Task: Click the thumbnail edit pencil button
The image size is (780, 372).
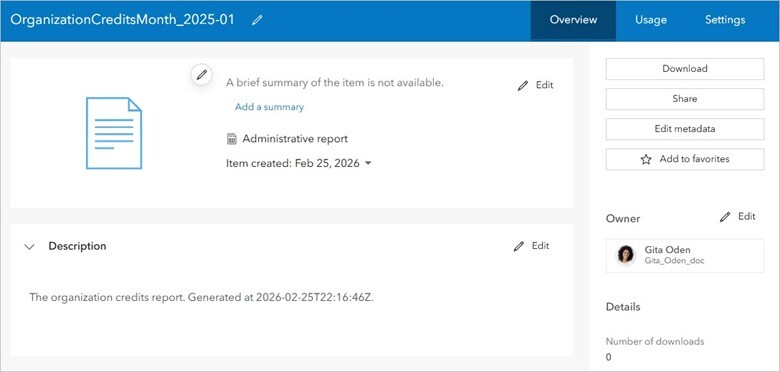Action: click(201, 75)
